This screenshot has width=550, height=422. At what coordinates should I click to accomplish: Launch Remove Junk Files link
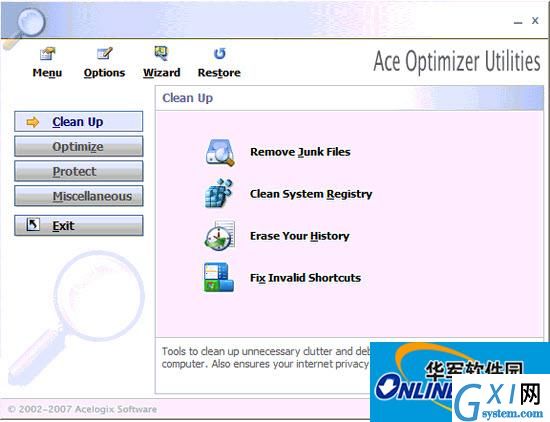300,152
